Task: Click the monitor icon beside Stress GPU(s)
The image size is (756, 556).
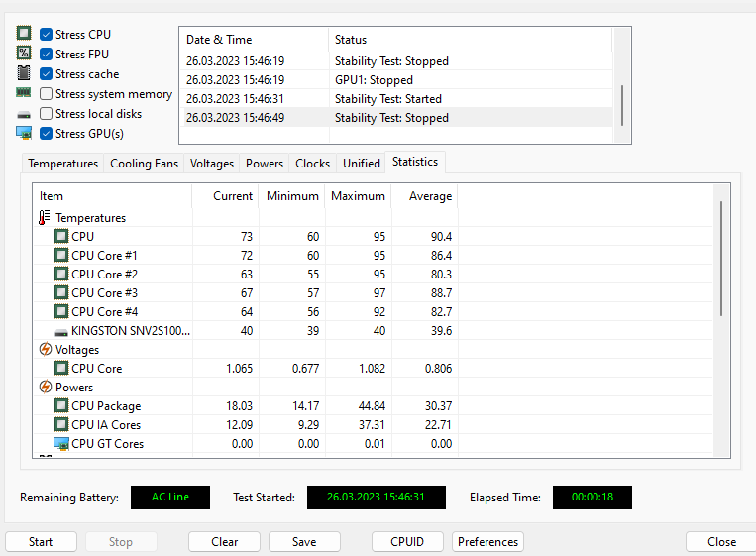Action: click(24, 133)
